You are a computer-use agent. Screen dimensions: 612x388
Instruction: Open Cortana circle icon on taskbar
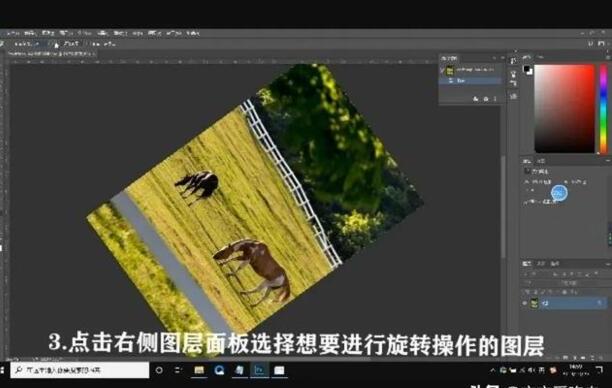pyautogui.click(x=159, y=370)
